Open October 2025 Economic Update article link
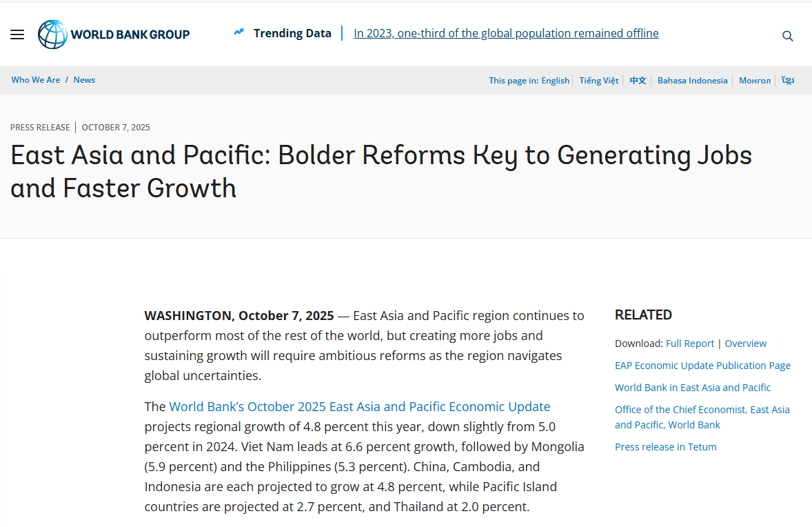Image resolution: width=812 pixels, height=527 pixels. coord(359,406)
